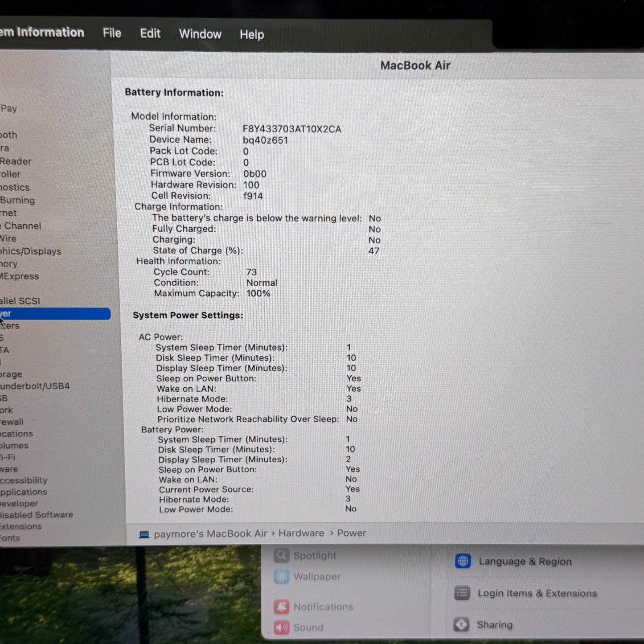Select Disabled Software in sidebar
Screen dimensions: 644x644
pyautogui.click(x=36, y=514)
